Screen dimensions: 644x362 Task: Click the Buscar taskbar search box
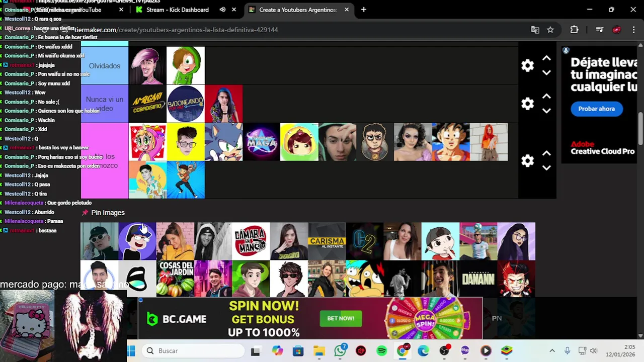192,351
